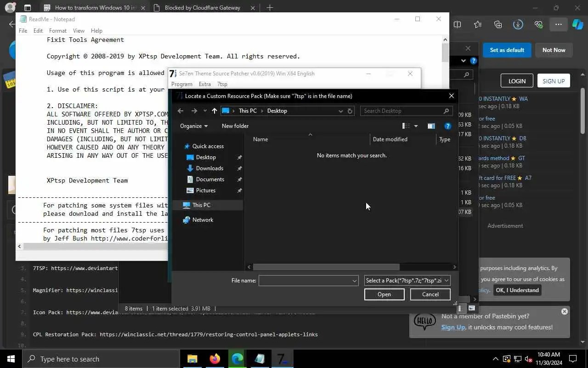Click Set as default button
Viewport: 588px width, 368px height.
coord(507,50)
